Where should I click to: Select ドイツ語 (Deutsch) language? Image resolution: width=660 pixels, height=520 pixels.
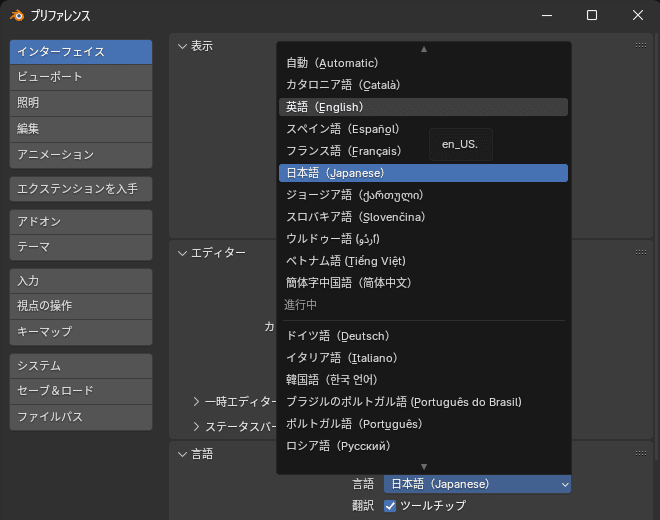coord(423,336)
